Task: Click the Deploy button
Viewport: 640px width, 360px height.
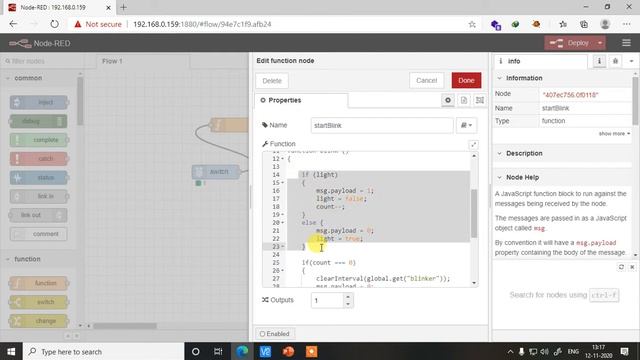Action: click(570, 43)
